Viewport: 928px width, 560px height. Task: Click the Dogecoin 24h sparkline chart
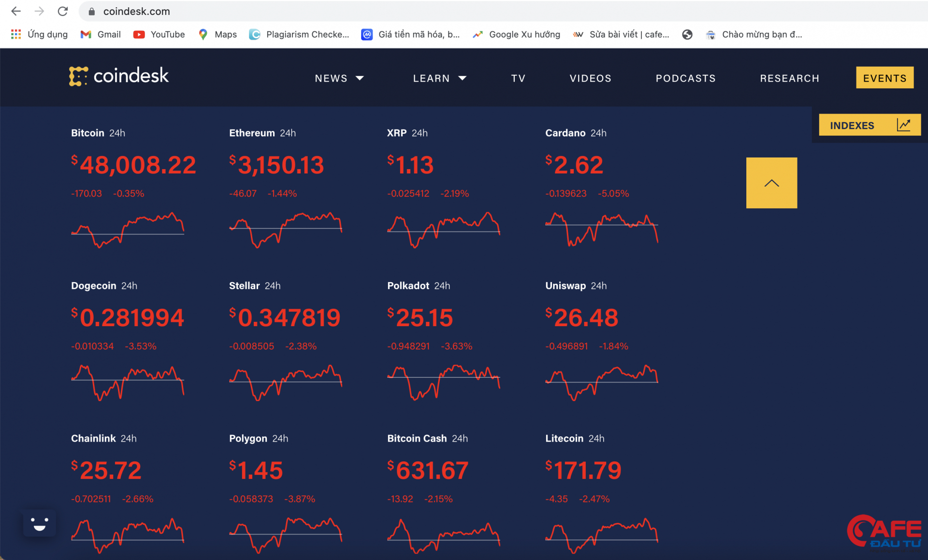[x=128, y=383]
